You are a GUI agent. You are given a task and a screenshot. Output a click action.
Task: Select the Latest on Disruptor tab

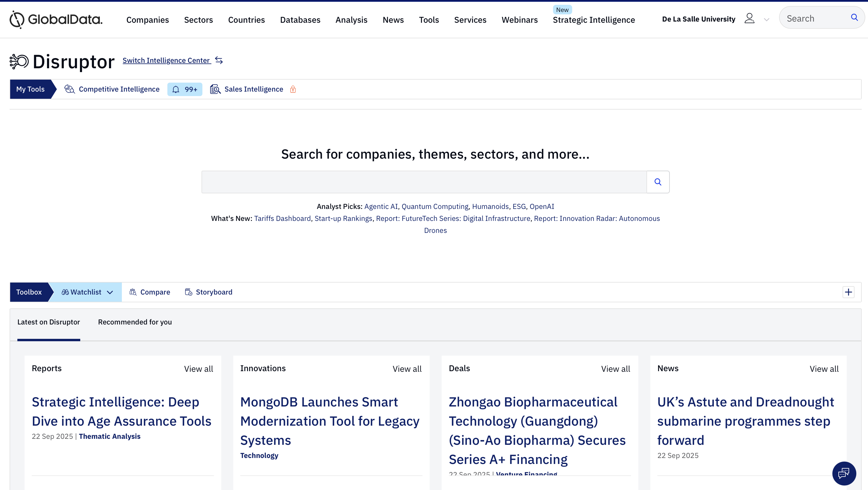[49, 322]
